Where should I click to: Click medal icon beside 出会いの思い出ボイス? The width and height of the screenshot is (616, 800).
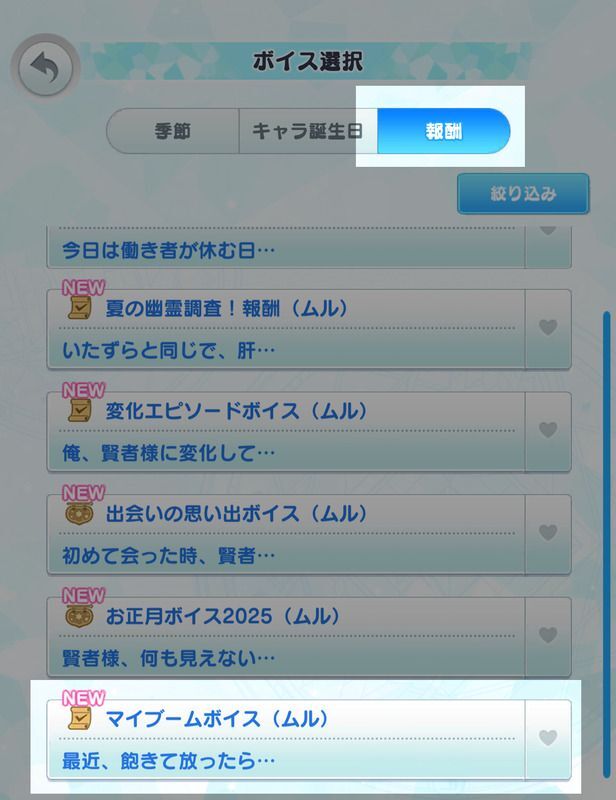click(x=80, y=513)
